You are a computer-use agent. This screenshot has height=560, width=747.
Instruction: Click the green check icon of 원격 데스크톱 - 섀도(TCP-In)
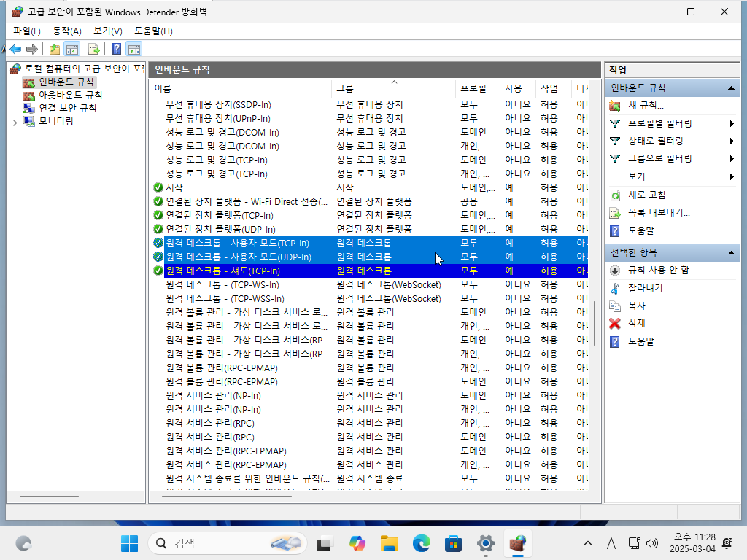tap(158, 271)
